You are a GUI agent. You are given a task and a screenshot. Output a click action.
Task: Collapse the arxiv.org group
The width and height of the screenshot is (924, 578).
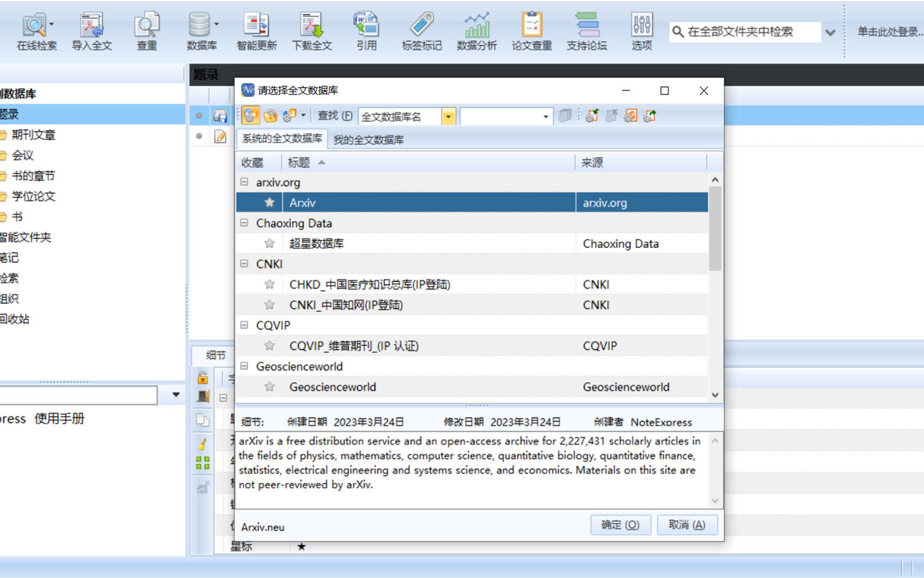(244, 182)
